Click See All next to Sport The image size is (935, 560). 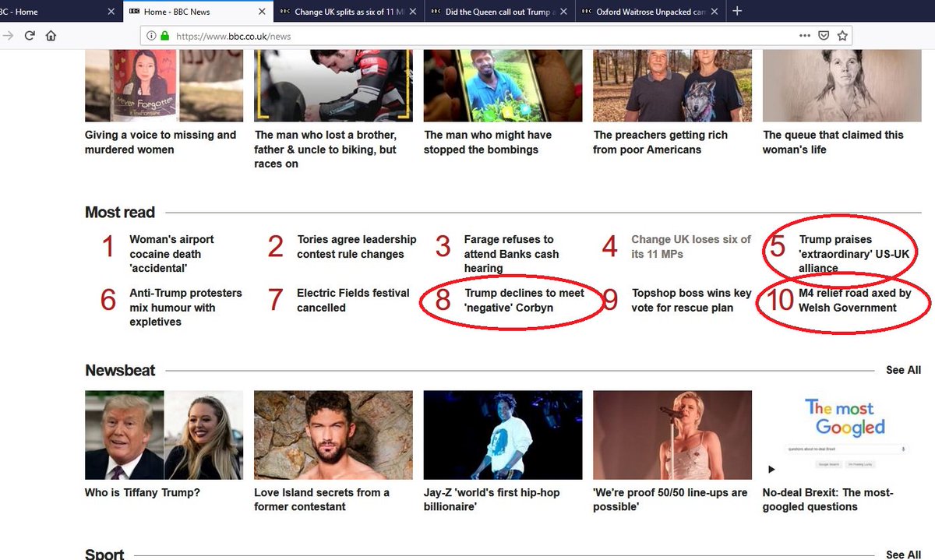(903, 555)
